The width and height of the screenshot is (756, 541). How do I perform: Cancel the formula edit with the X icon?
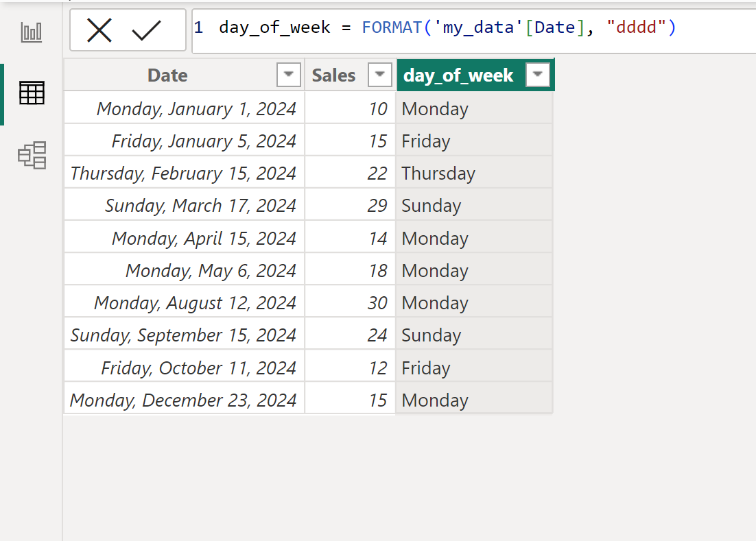(x=99, y=29)
